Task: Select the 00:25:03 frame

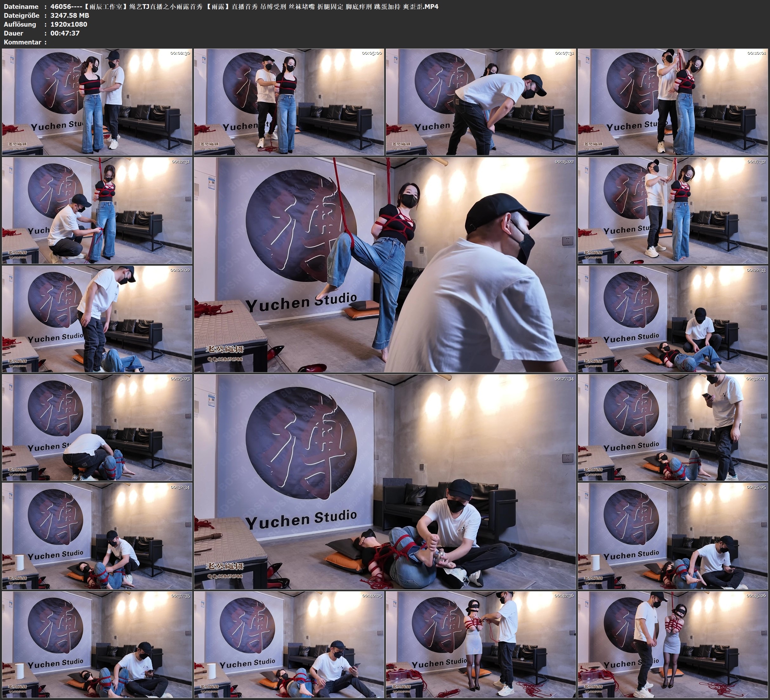Action: [97, 427]
